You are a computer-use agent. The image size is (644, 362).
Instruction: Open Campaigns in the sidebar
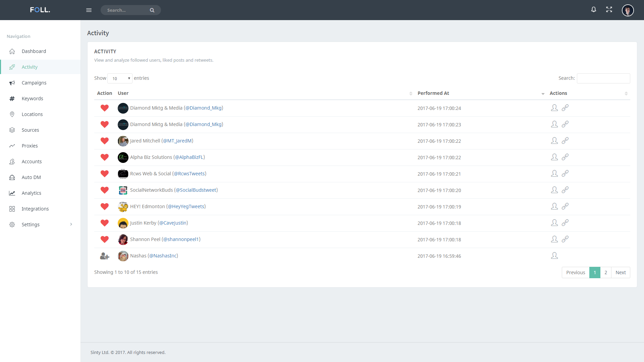pyautogui.click(x=40, y=83)
